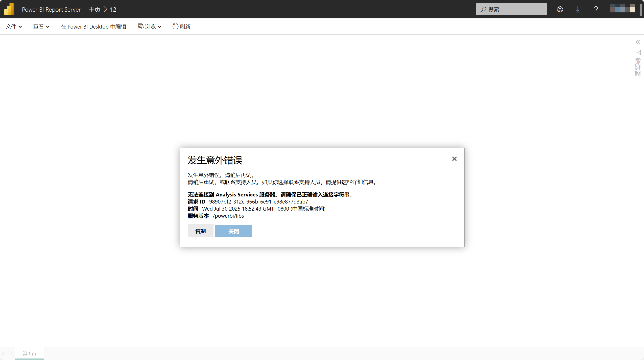Click the refresh circular arrow icon
Viewport: 644px width, 360px height.
point(175,27)
